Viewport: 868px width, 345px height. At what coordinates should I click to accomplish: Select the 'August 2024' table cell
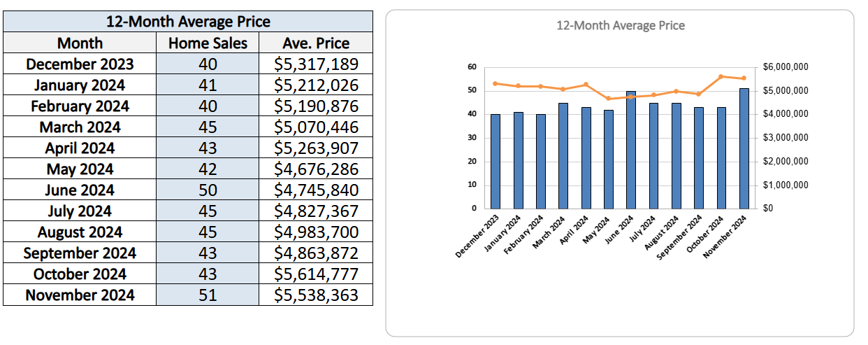pos(80,232)
